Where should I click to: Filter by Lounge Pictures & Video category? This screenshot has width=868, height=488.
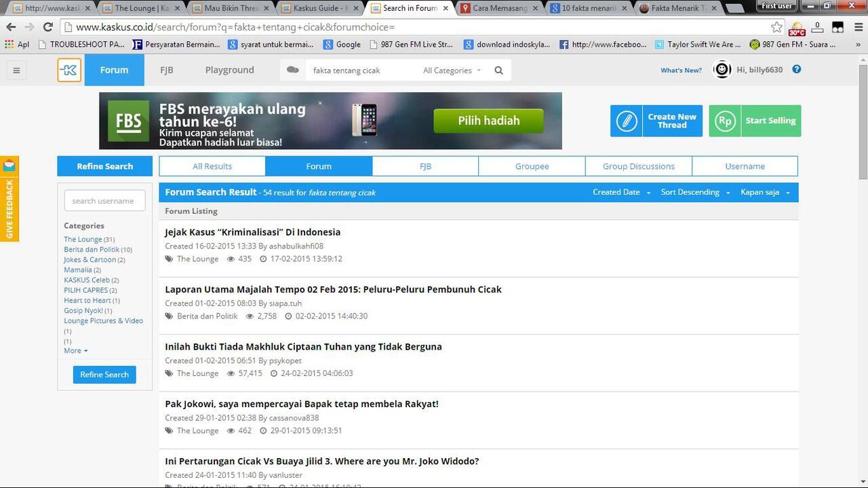tap(103, 321)
